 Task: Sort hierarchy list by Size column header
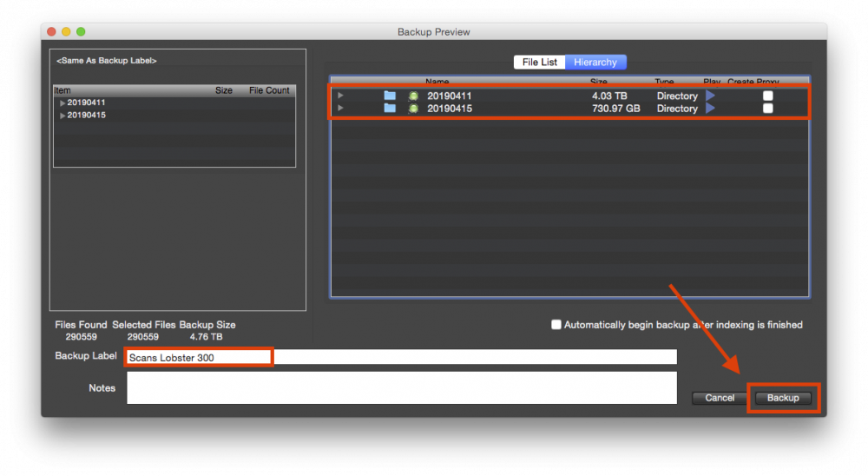coord(599,82)
